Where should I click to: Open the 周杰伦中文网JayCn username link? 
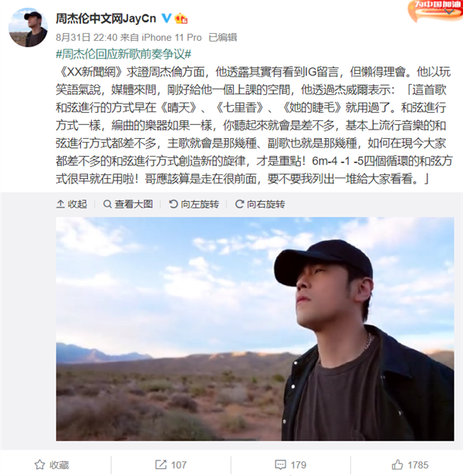[x=106, y=19]
